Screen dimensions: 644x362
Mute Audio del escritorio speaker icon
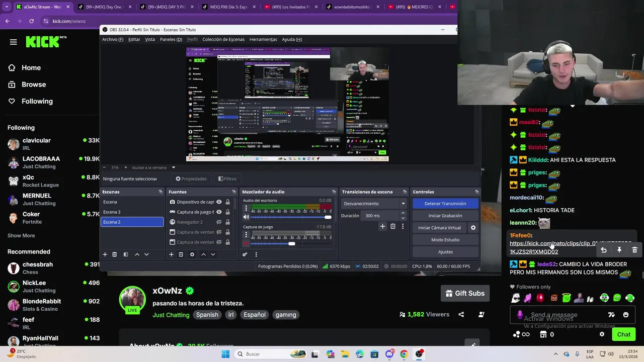click(246, 217)
